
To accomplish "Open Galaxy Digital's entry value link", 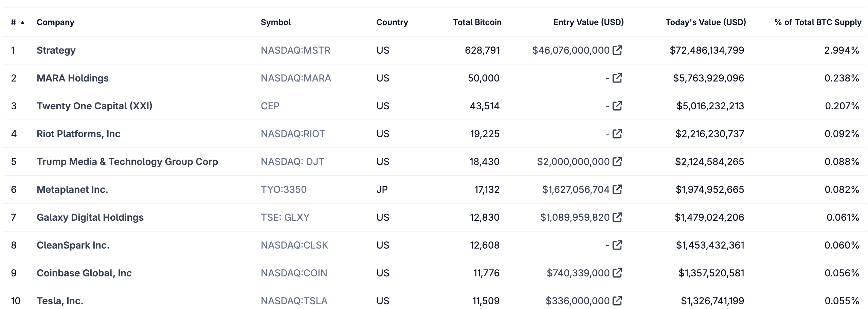I will [x=618, y=217].
